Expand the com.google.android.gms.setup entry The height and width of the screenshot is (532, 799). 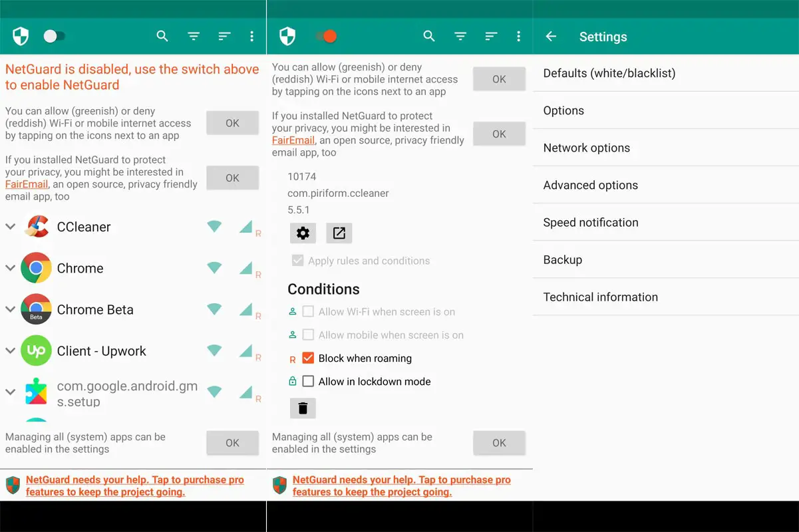10,392
